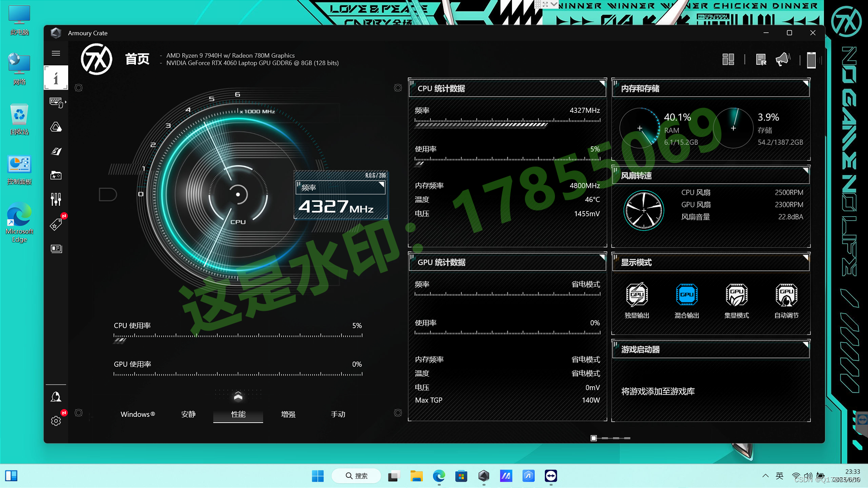This screenshot has height=488, width=868.
Task: Click the 存储 usage circular gauge
Action: pos(733,128)
